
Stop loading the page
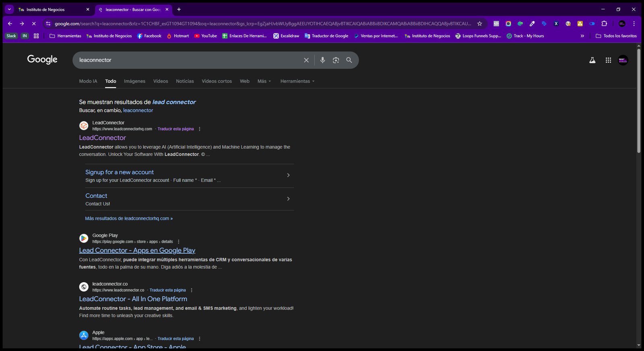34,24
